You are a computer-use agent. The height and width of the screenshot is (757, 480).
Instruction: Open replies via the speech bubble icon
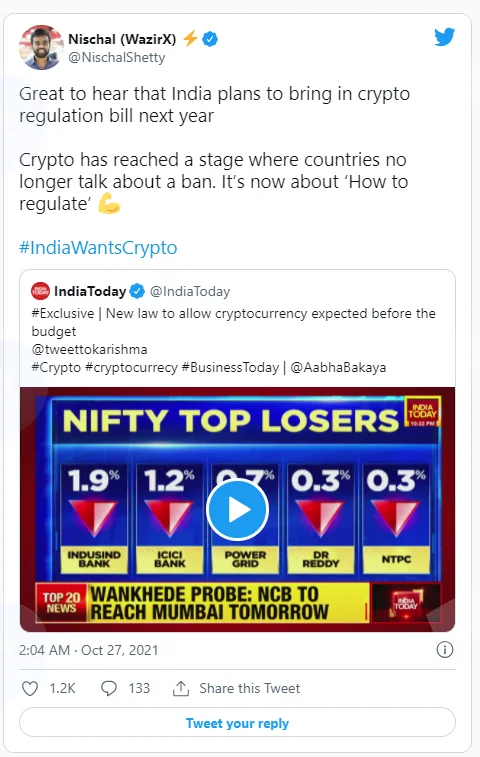tap(109, 688)
